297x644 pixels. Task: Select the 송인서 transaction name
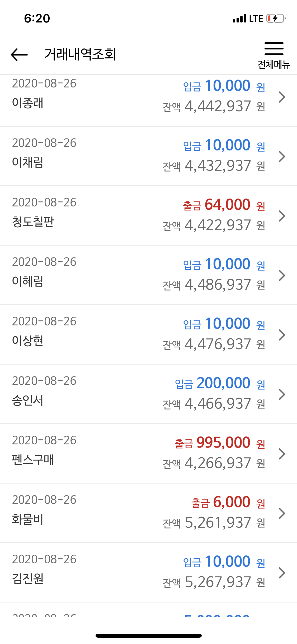[x=27, y=400]
